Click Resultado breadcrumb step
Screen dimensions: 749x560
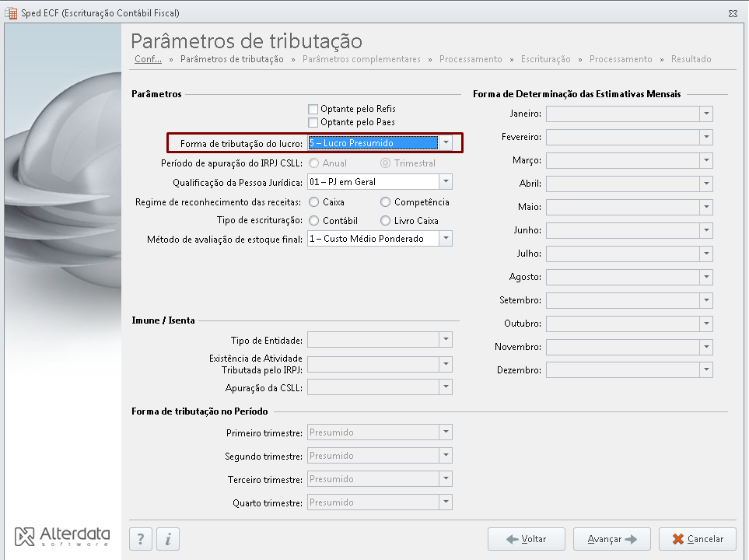click(x=691, y=59)
